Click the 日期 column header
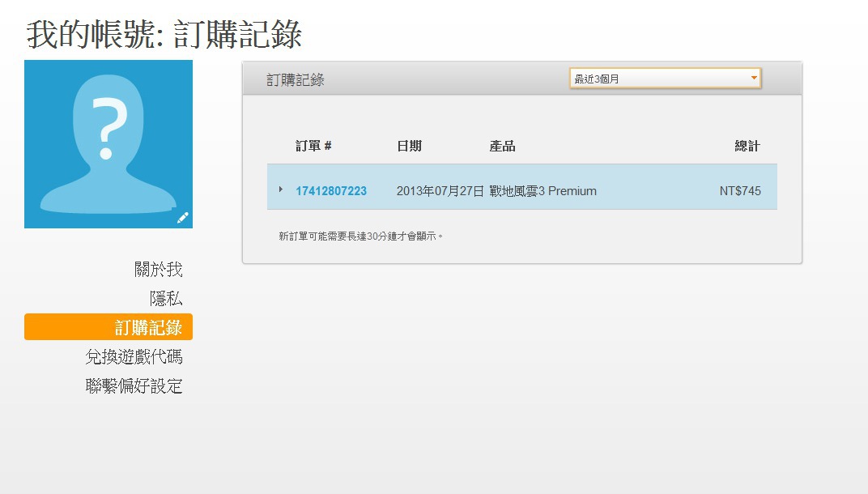The image size is (868, 494). coord(410,147)
